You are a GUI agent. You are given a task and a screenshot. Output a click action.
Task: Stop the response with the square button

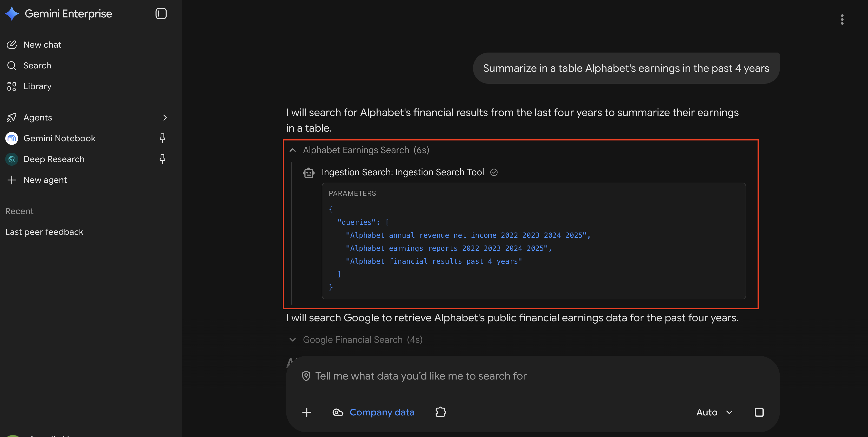click(x=759, y=412)
